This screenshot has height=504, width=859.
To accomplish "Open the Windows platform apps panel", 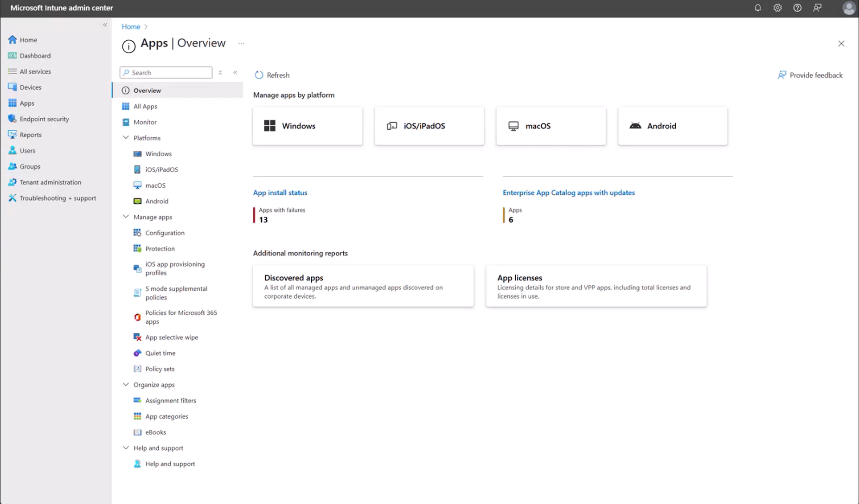I will coord(307,126).
